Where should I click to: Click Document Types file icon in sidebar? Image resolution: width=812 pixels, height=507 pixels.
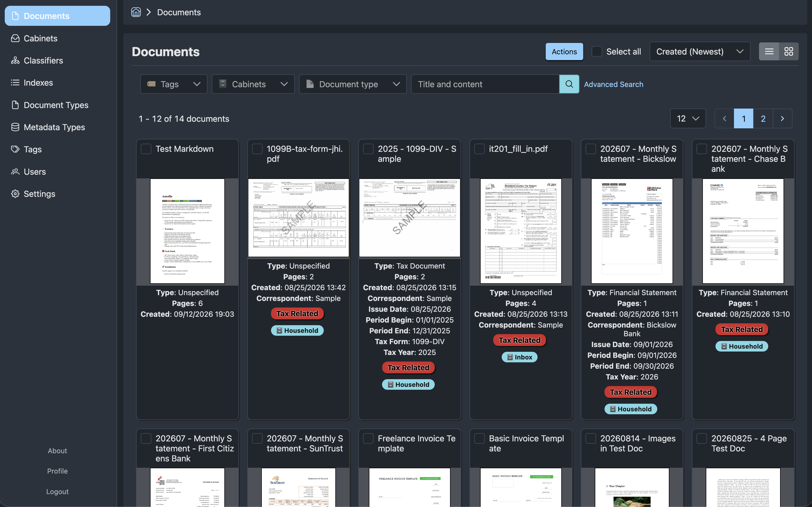click(15, 105)
